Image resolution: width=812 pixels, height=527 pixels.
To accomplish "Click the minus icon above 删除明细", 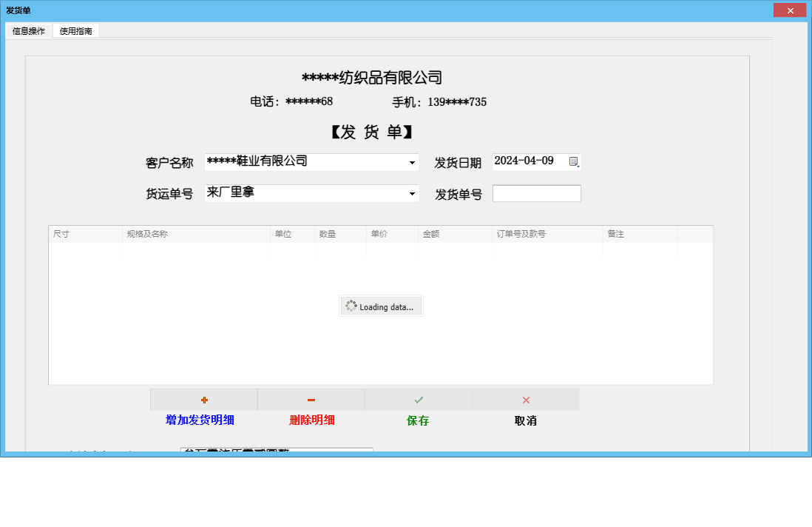I will (x=311, y=400).
